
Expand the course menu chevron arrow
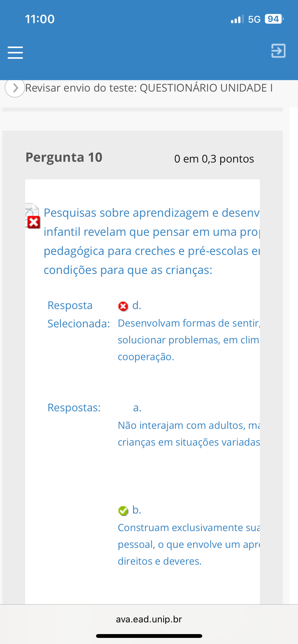point(15,88)
